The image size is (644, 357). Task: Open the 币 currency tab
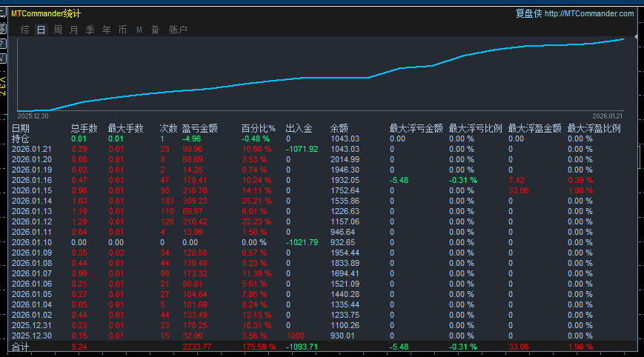point(122,30)
